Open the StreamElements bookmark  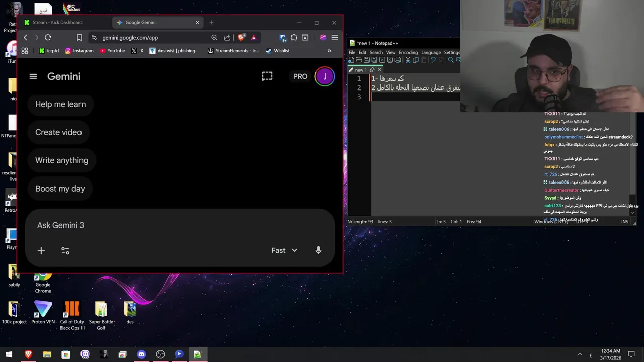tap(233, 51)
